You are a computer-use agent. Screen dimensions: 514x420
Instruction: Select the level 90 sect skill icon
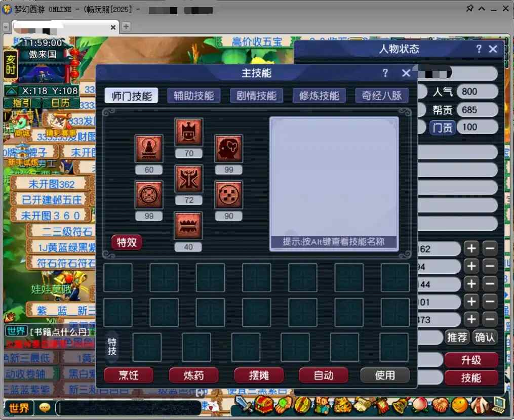point(229,195)
